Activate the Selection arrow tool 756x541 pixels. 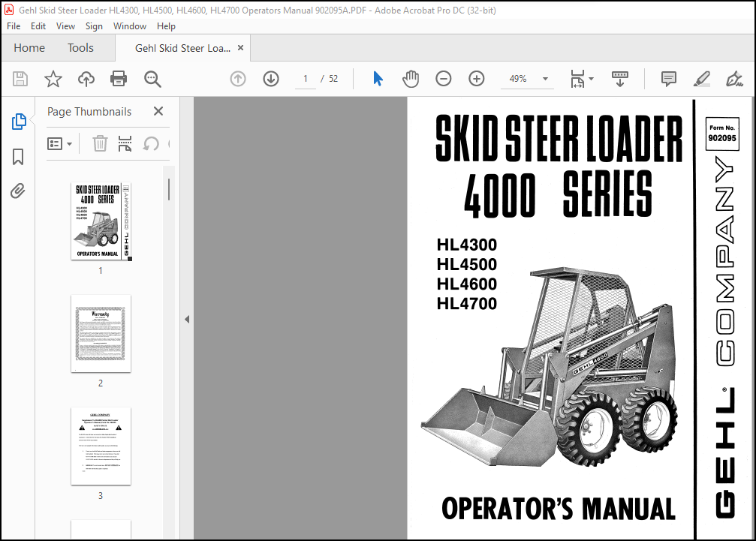pos(378,79)
